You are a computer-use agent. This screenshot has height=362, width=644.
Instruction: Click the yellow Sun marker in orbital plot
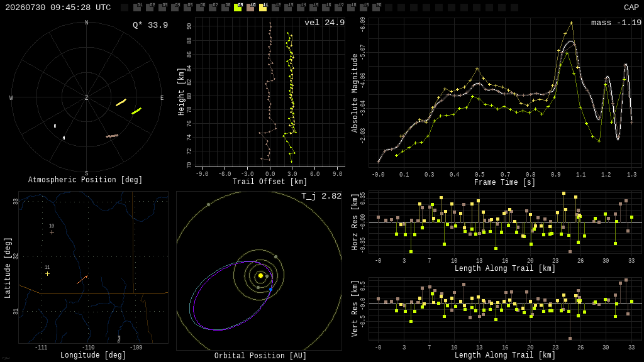pyautogui.click(x=260, y=275)
